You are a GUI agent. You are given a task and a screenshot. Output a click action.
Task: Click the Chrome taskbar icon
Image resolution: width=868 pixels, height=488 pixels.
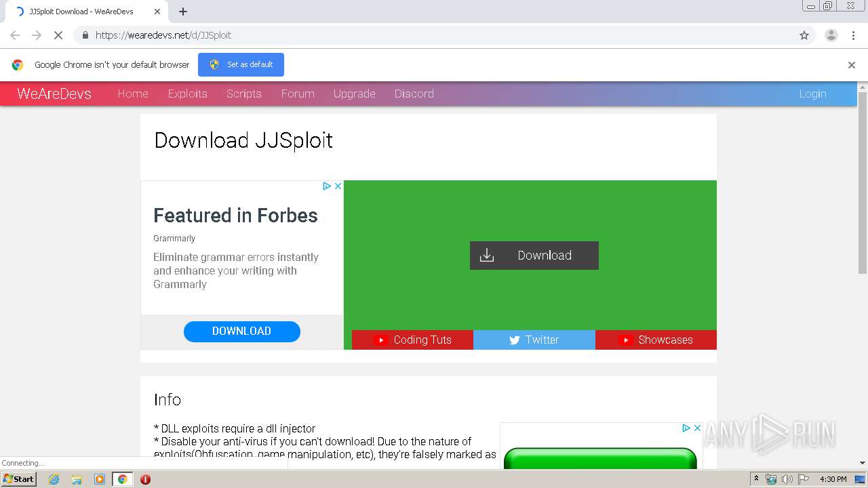(x=122, y=479)
